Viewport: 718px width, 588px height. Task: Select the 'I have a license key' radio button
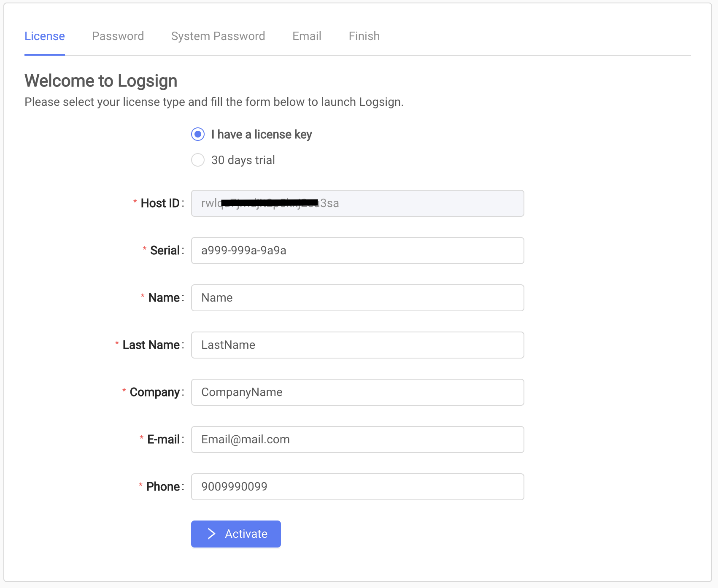198,135
